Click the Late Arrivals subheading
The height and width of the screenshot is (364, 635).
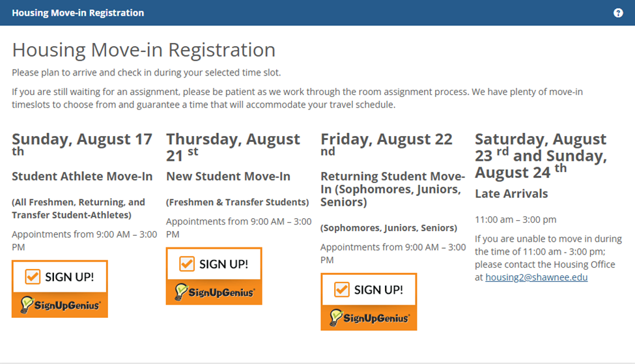(x=511, y=193)
